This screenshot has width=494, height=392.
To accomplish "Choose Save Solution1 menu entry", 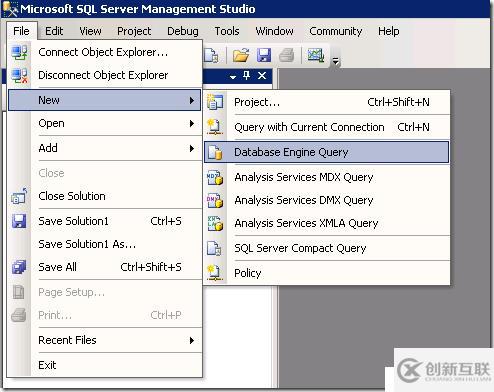I will tap(105, 221).
